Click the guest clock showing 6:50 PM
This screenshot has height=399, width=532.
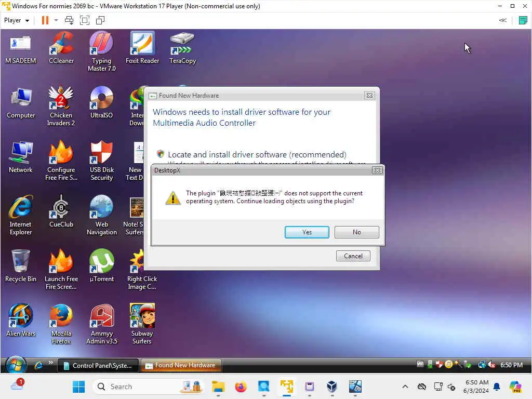coord(511,365)
